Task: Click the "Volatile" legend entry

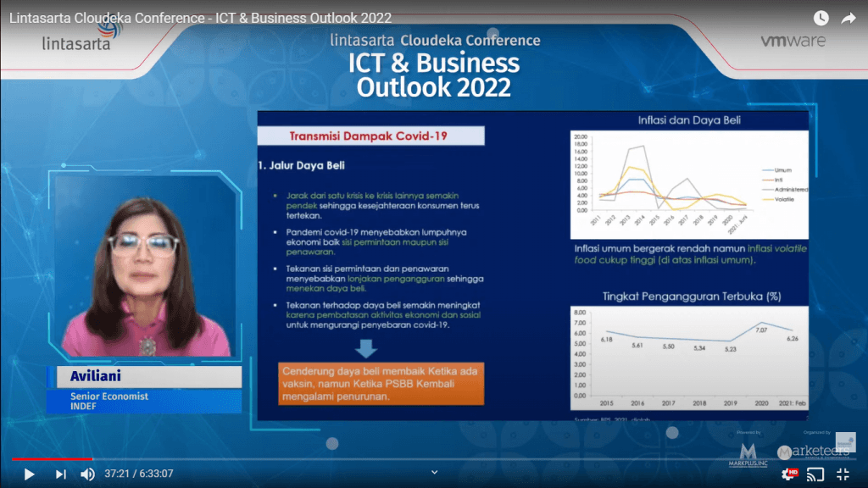Action: (778, 200)
